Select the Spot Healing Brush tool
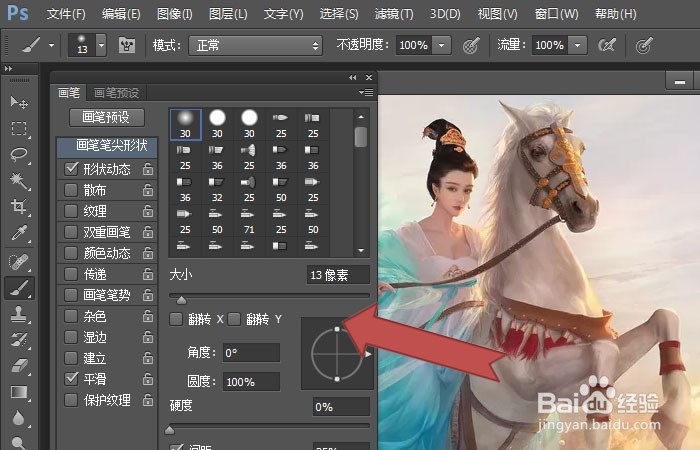The height and width of the screenshot is (450, 700). [19, 262]
